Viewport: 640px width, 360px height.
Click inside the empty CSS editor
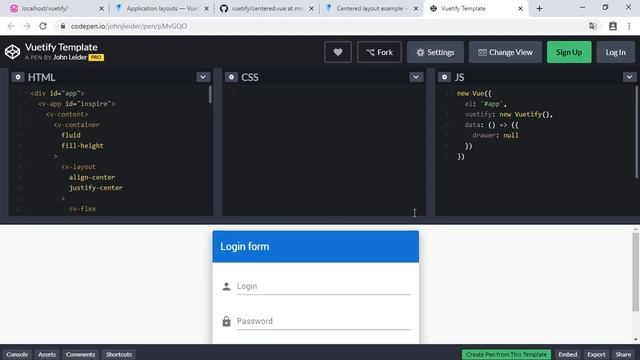(x=324, y=151)
